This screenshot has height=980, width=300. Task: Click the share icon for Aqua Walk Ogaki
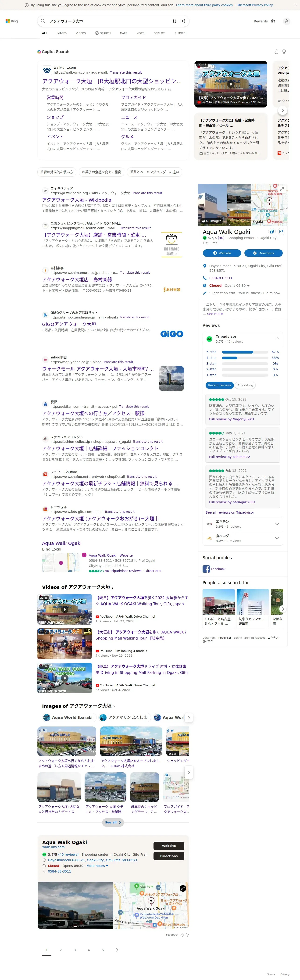coord(281,232)
